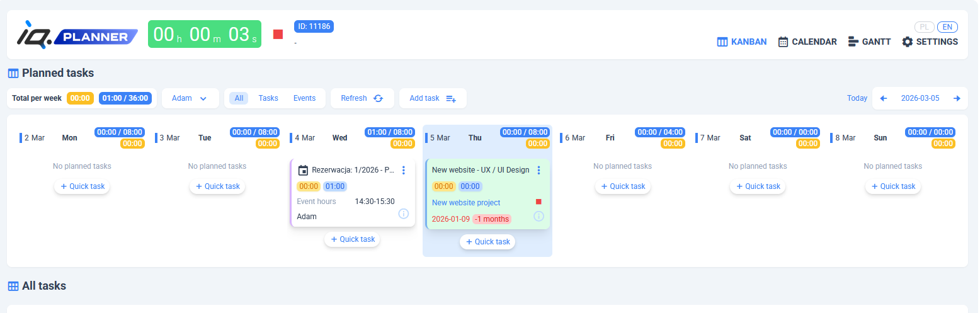The image size is (980, 313).
Task: Switch language to PL
Action: pyautogui.click(x=924, y=27)
